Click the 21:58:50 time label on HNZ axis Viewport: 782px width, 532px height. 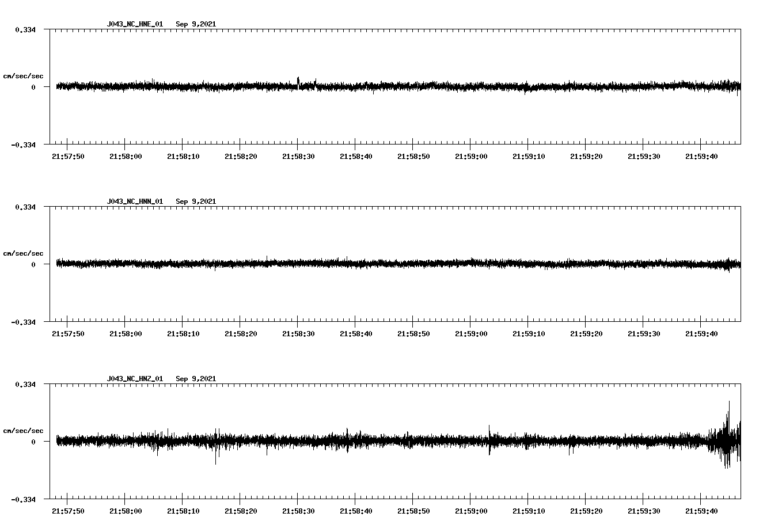point(413,511)
